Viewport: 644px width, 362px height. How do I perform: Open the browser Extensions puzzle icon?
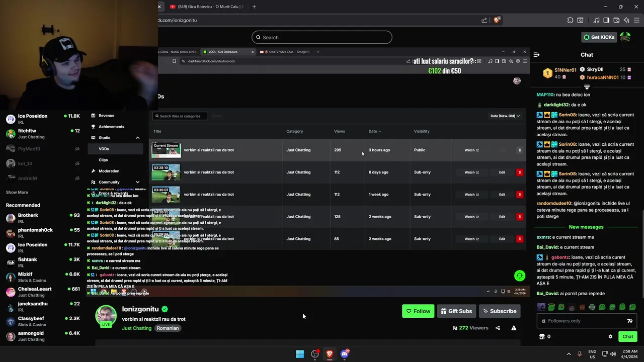point(570,20)
